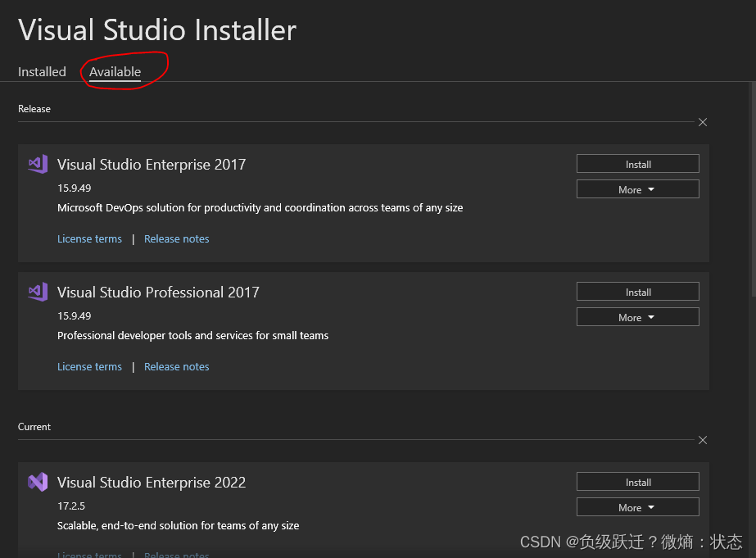
Task: Click the Visual Studio Professional 2017 title
Action: 158,293
